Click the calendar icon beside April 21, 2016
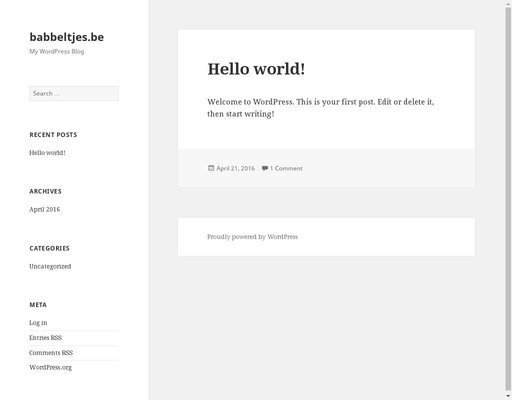 [211, 168]
